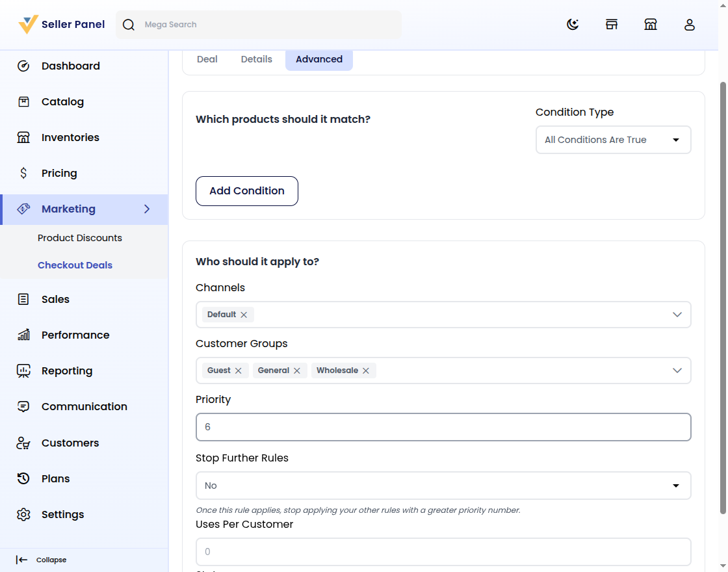Open the Stop Further Rules dropdown
The width and height of the screenshot is (728, 572).
click(443, 486)
